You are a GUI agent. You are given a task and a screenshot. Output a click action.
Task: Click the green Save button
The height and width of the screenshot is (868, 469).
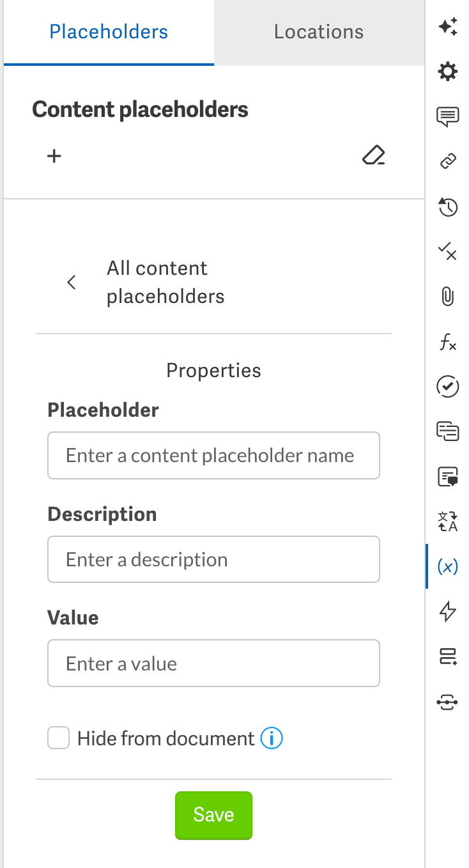pyautogui.click(x=213, y=815)
